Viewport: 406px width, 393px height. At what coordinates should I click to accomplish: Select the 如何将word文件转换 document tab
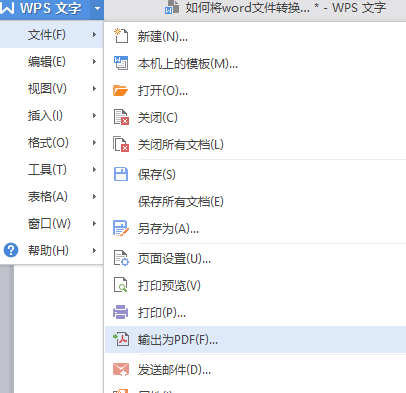(276, 7)
